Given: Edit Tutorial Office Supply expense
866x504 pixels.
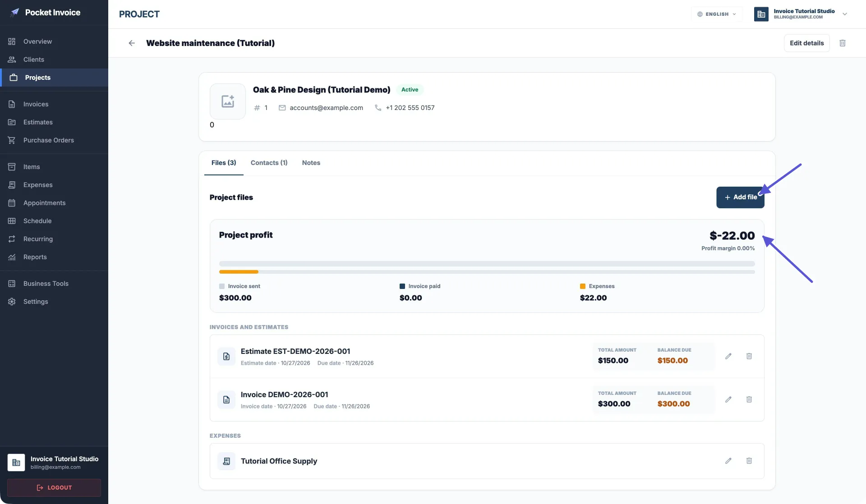Looking at the screenshot, I should 728,461.
